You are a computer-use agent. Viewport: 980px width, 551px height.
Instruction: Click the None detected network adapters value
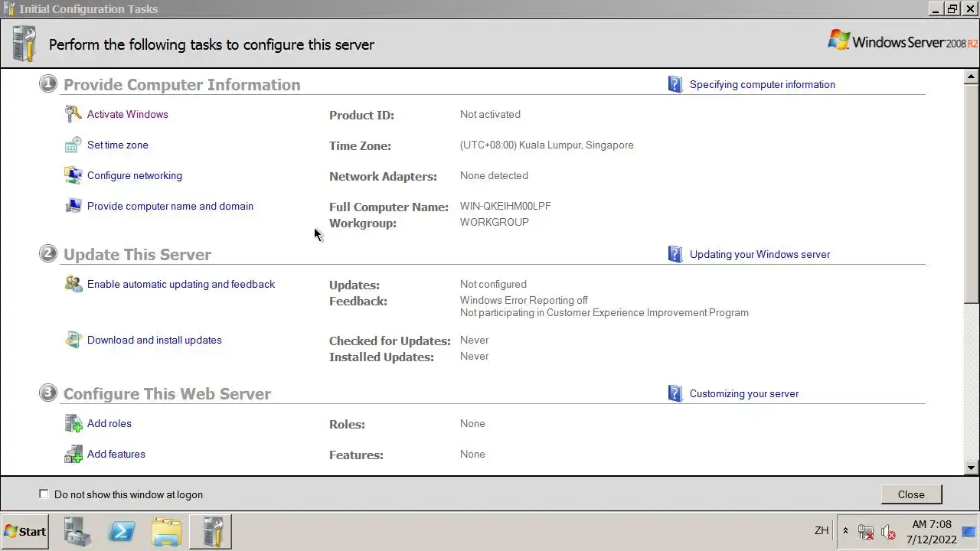(x=494, y=175)
